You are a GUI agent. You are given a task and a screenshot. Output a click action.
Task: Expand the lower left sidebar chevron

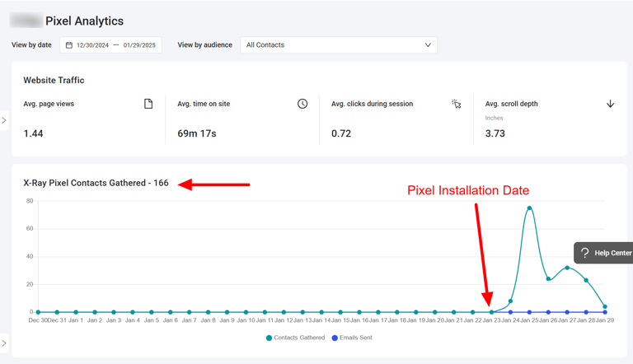4,343
